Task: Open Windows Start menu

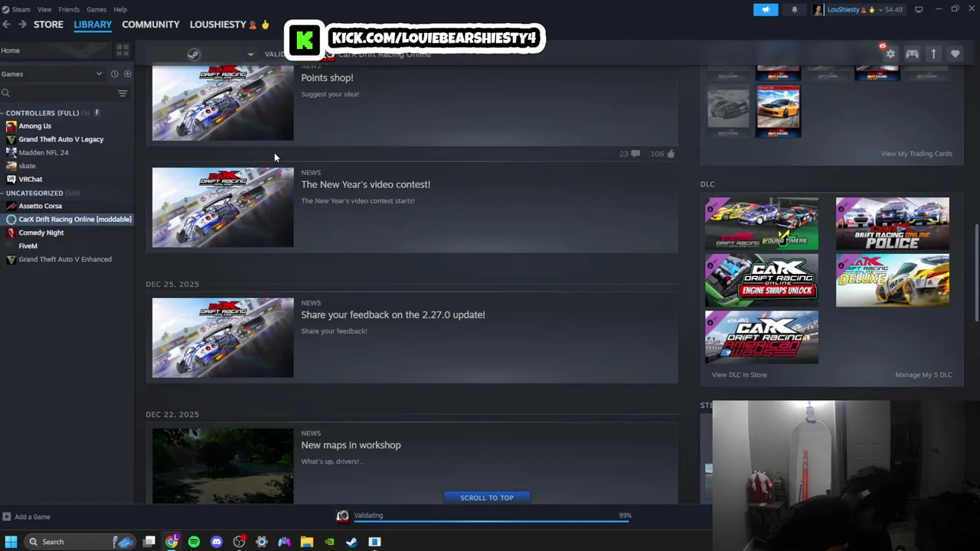Action: [11, 542]
